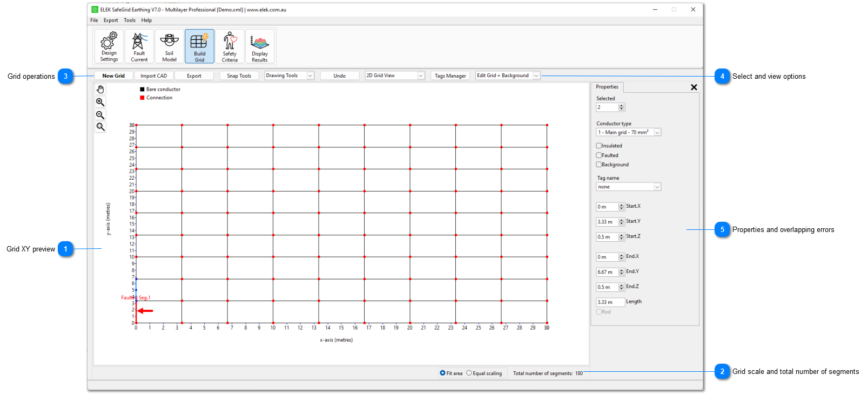The height and width of the screenshot is (395, 868).
Task: Click the Import CAD button
Action: pos(154,76)
